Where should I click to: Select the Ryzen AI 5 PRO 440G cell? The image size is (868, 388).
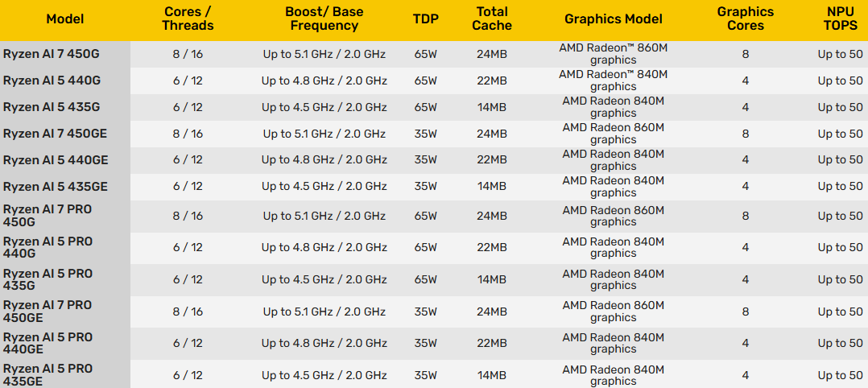coord(48,248)
